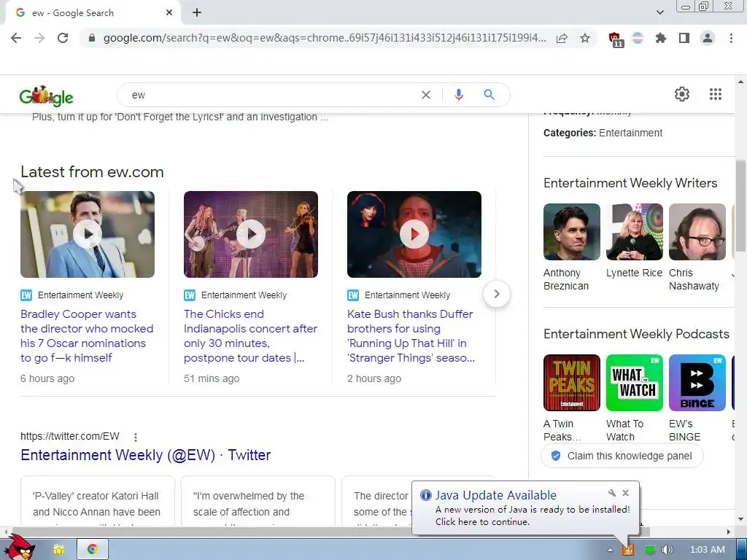
Task: Go forward with the browser arrow
Action: [x=39, y=38]
